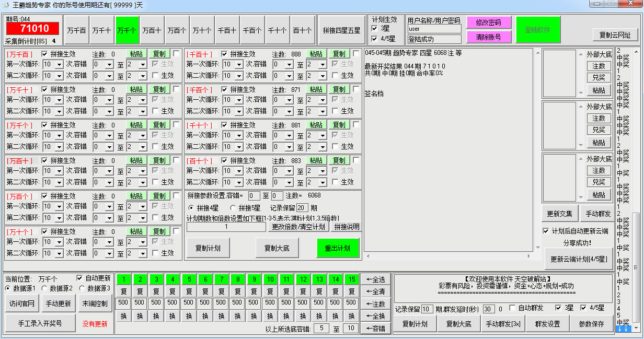This screenshot has height=339, width=644.
Task: Click green number 5 button in bottom grid
Action: tap(189, 279)
